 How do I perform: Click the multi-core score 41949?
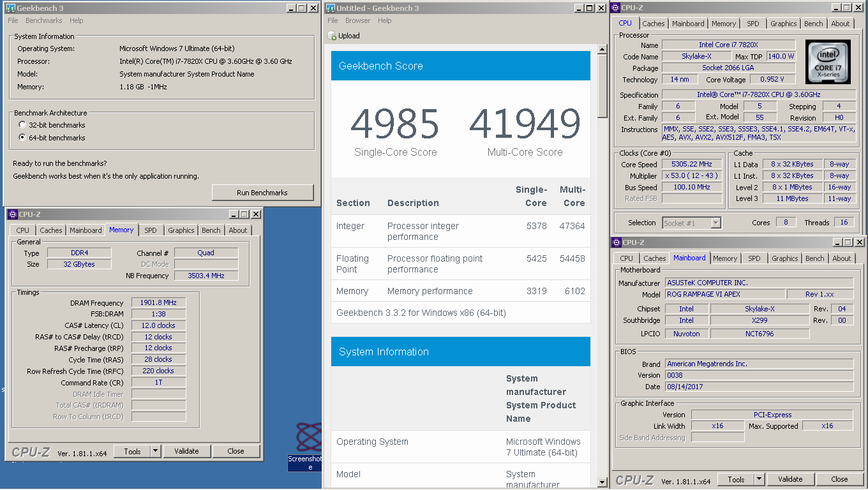point(525,124)
